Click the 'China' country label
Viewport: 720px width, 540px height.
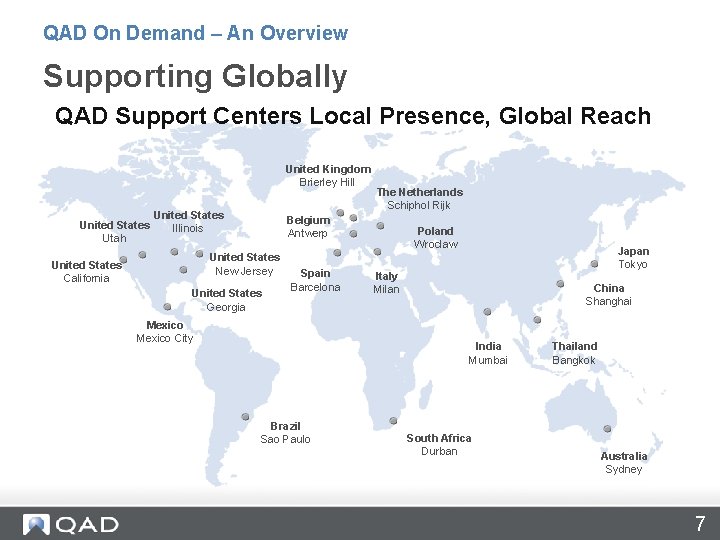point(609,288)
